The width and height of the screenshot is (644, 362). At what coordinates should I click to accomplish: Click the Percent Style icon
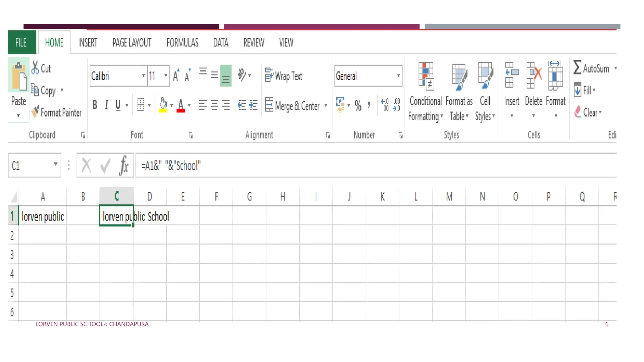coord(358,106)
